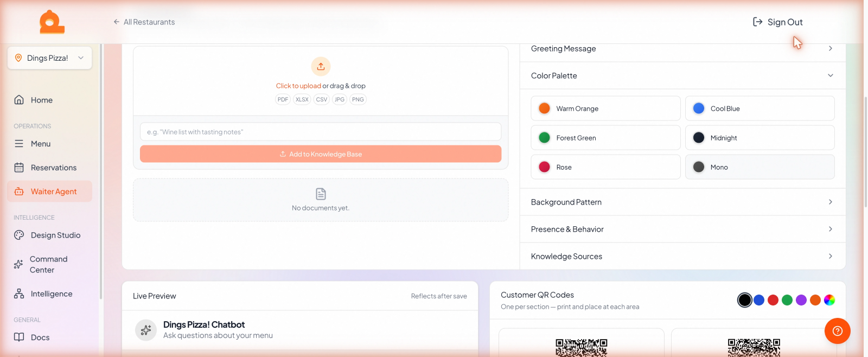Pick the blue QR code color
The width and height of the screenshot is (868, 357).
[x=759, y=300]
